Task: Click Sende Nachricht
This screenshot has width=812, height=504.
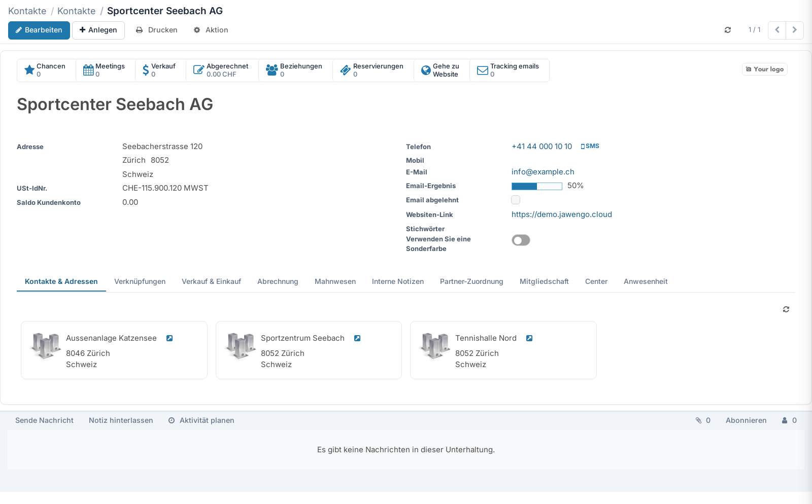Action: (44, 420)
